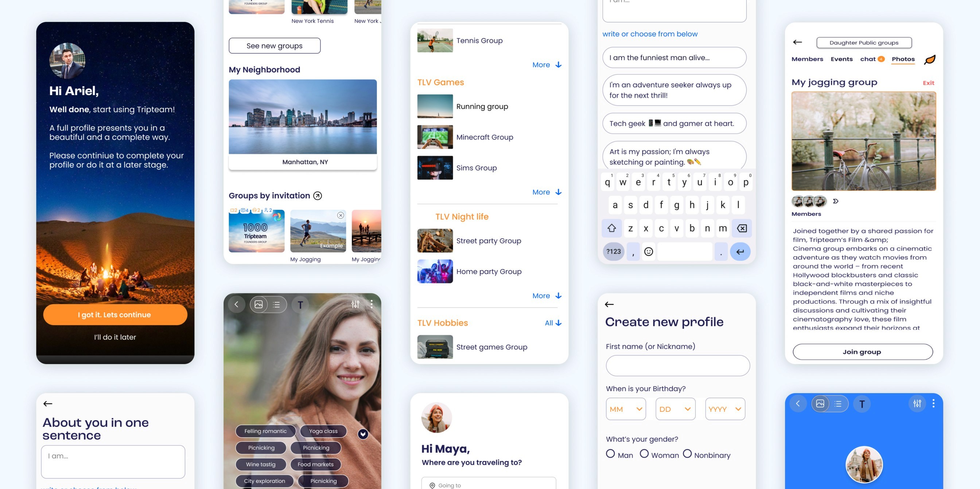Viewport: 980px width, 489px height.
Task: Select image view icon on the blue profile screen
Action: coord(820,403)
